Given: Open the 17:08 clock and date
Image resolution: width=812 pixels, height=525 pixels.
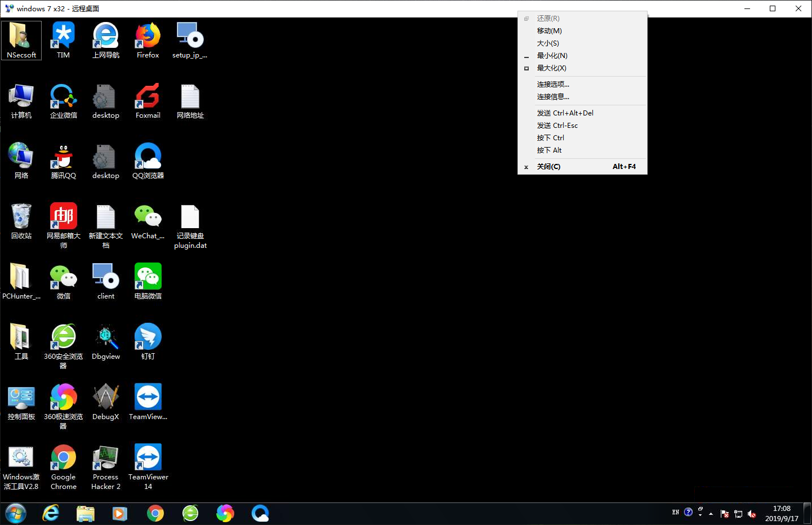Looking at the screenshot, I should tap(782, 513).
